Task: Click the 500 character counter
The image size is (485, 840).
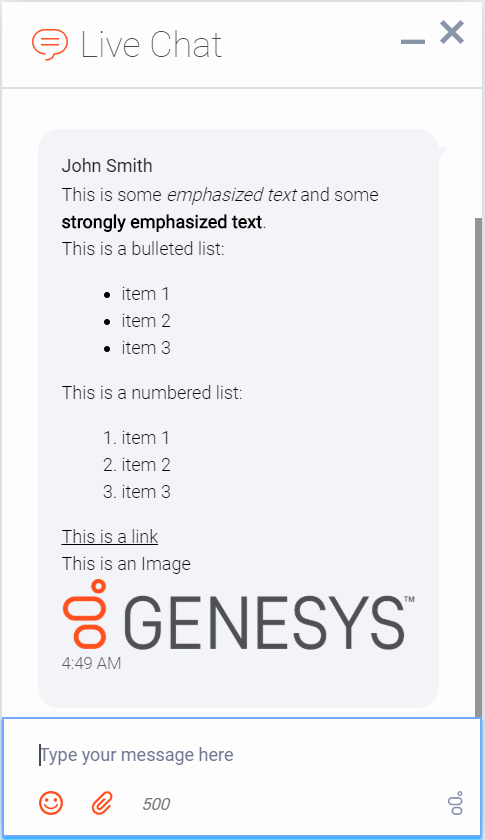Action: (156, 804)
